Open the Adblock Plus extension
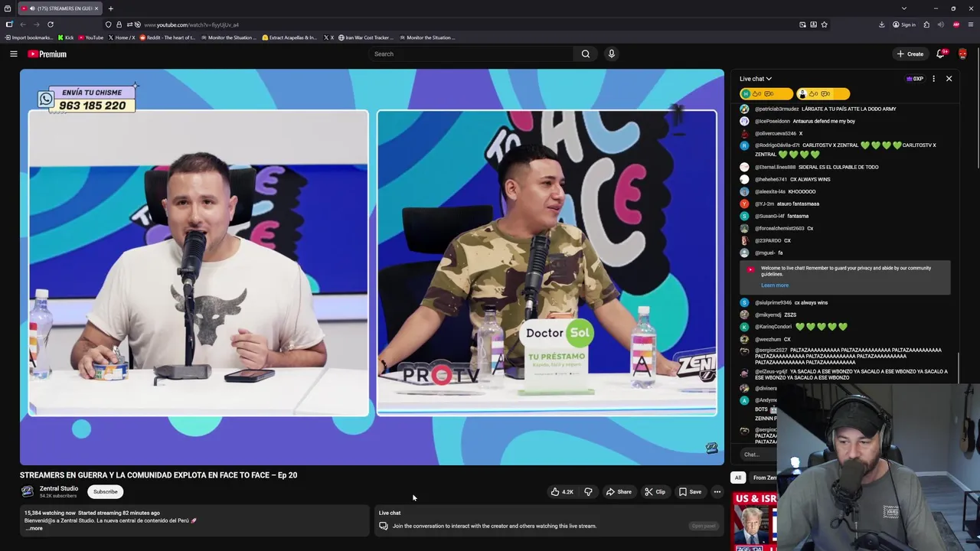Screen dimensions: 980x551 [955, 24]
